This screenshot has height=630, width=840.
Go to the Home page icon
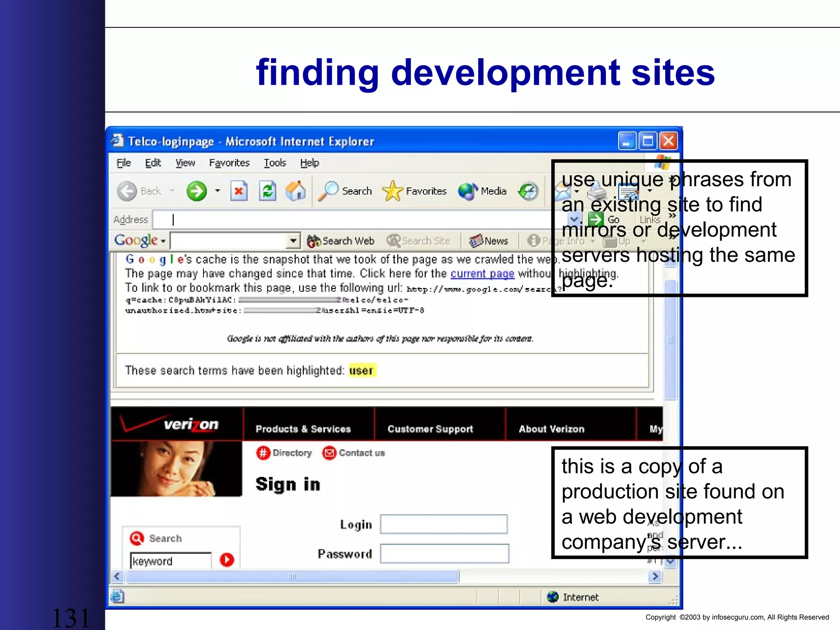pyautogui.click(x=296, y=191)
